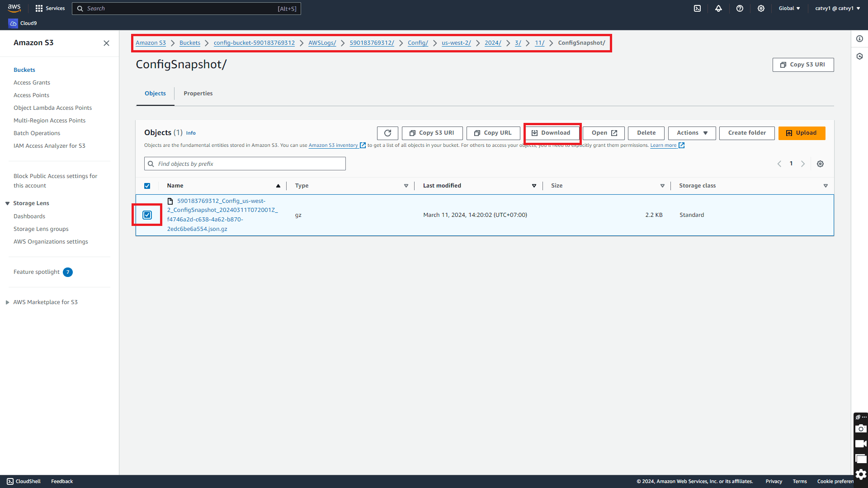868x488 pixels.
Task: Click the Download button
Action: coord(552,133)
